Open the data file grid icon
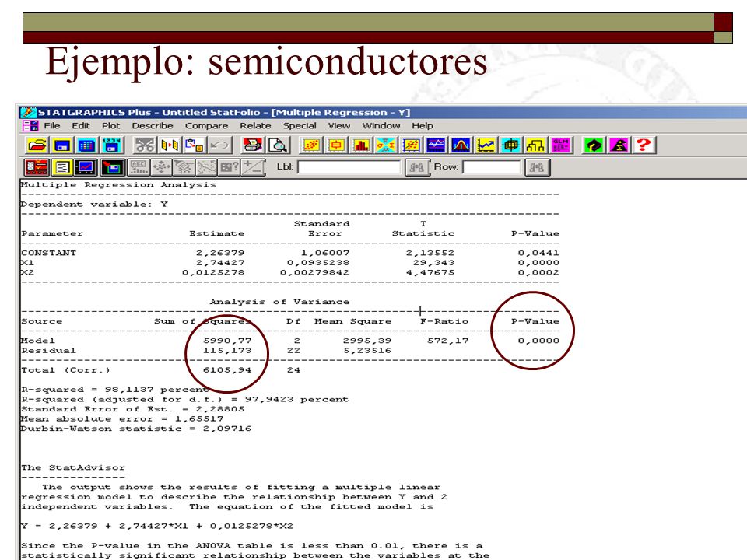Image resolution: width=747 pixels, height=560 pixels. 86,145
